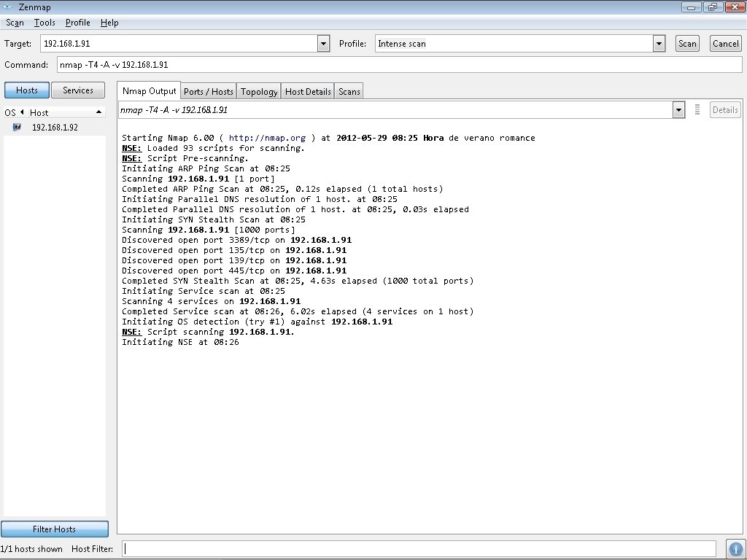Click the blue info icon beside Host Filter
The width and height of the screenshot is (747, 560).
(735, 549)
